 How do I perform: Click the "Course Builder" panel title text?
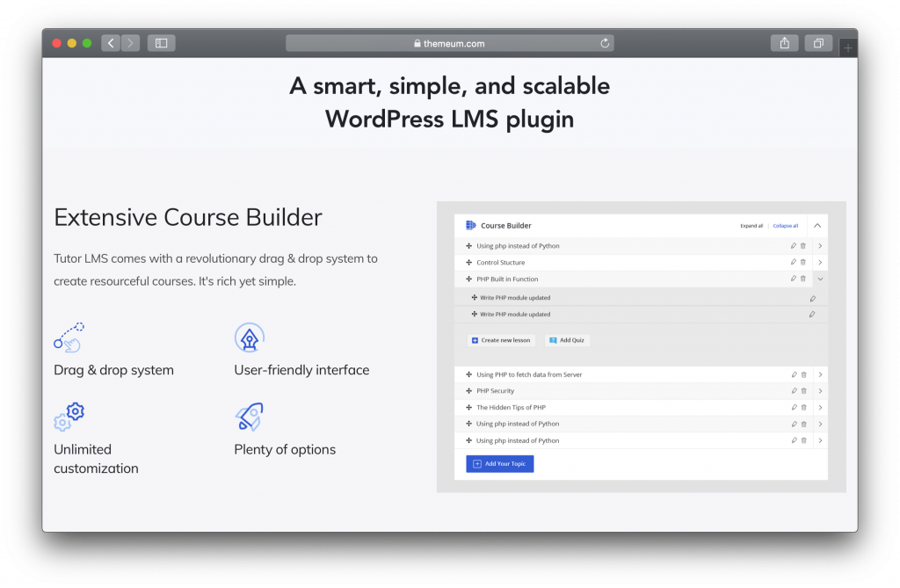[x=505, y=226]
